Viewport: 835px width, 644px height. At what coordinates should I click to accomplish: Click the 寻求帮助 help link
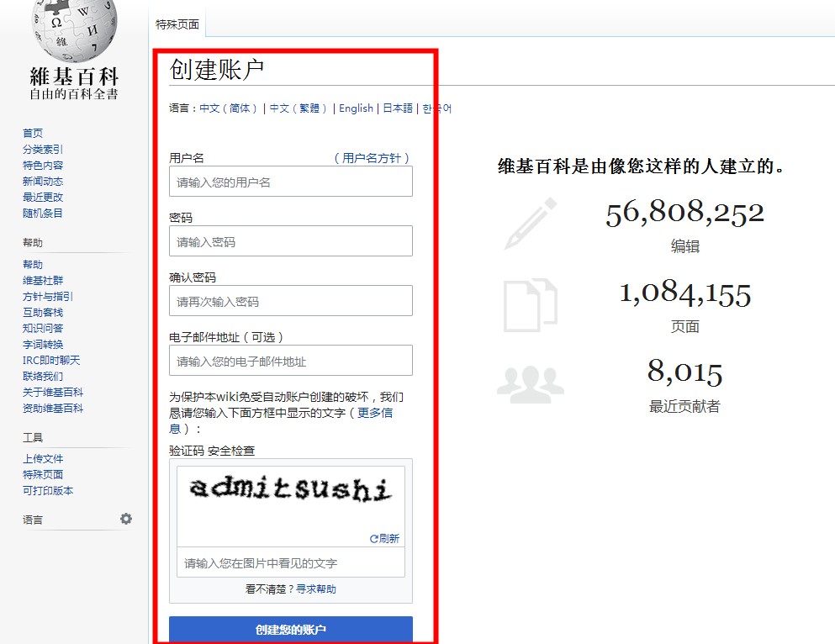(x=316, y=589)
